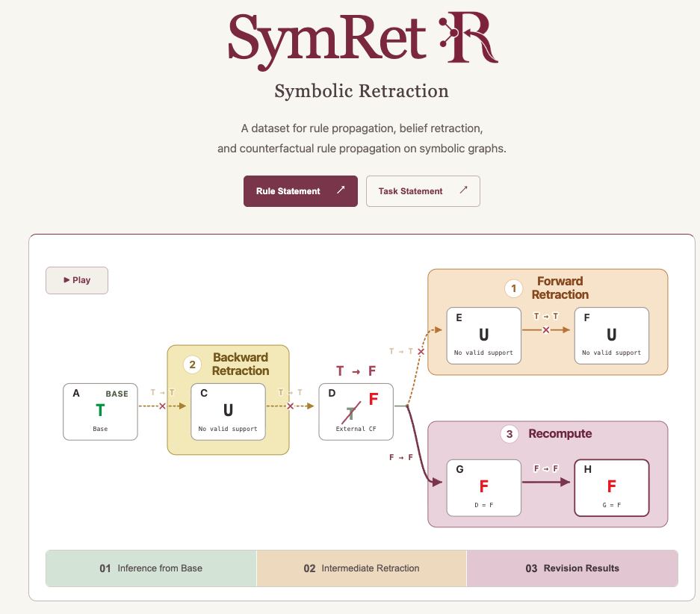The image size is (700, 614).
Task: Select node C in Backward Retraction
Action: point(228,412)
